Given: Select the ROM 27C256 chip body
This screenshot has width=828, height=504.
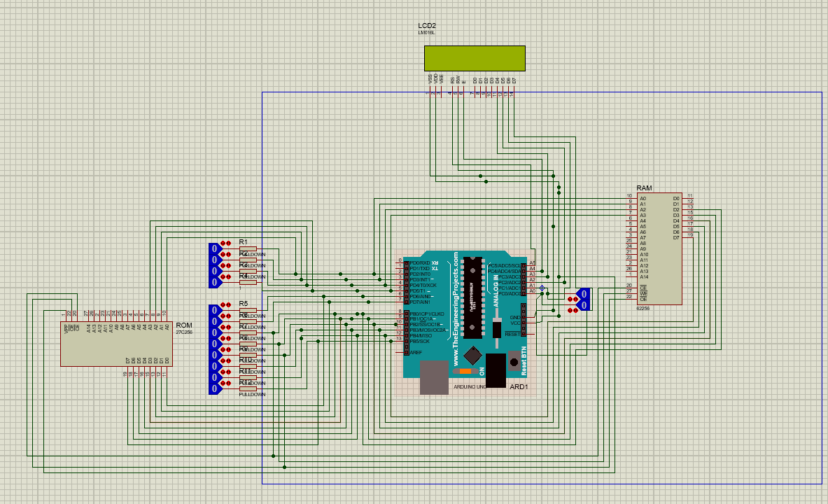Looking at the screenshot, I should tap(116, 344).
